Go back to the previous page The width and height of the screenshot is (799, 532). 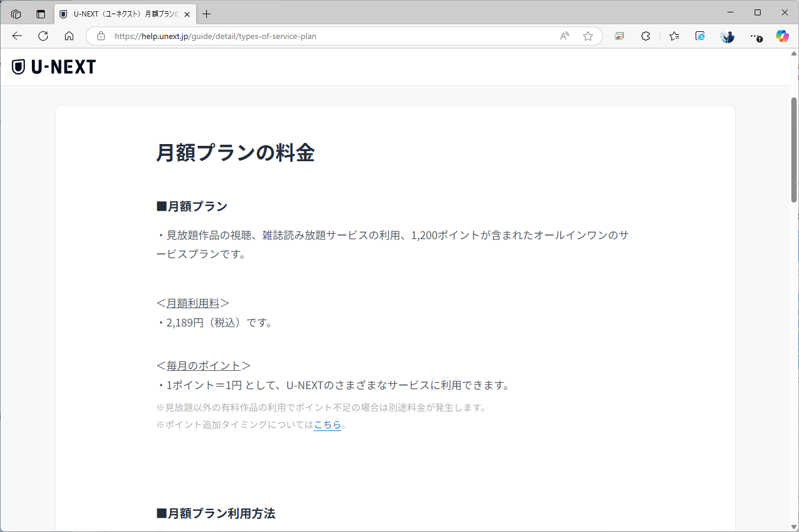click(x=17, y=36)
